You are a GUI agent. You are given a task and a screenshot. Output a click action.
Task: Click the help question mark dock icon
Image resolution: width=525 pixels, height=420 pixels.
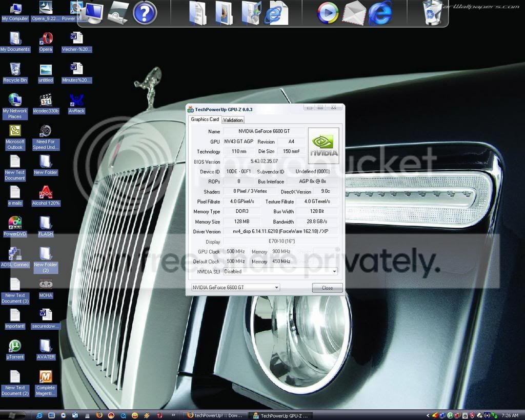point(145,13)
